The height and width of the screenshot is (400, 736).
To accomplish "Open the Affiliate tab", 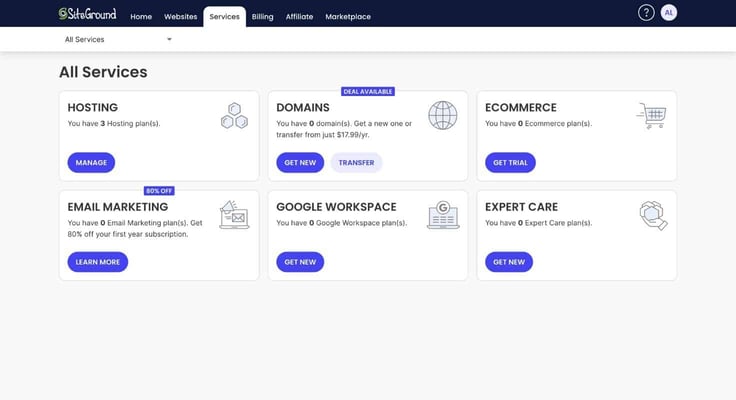I will point(299,16).
